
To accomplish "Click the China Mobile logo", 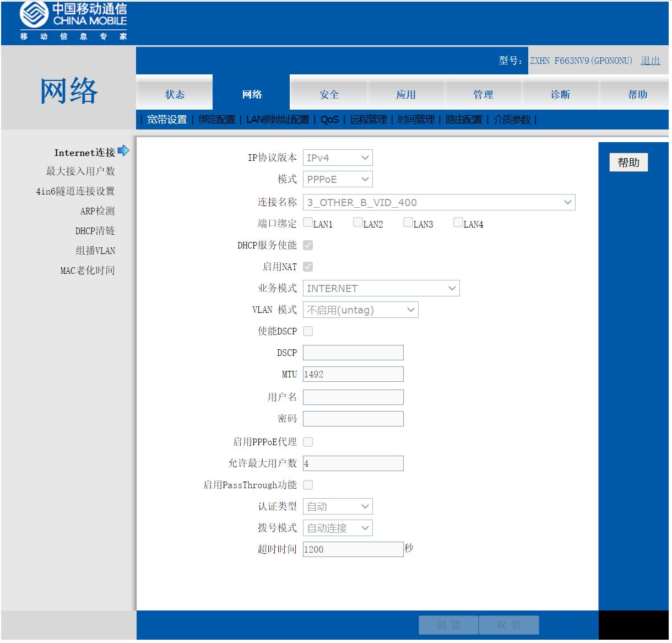I will [73, 21].
